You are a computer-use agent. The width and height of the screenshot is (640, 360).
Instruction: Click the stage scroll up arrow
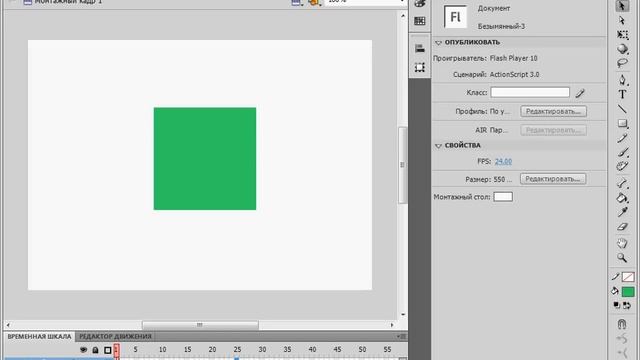pos(403,16)
